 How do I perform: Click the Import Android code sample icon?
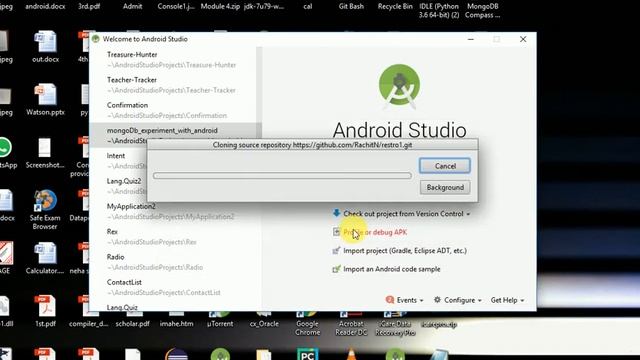point(336,269)
